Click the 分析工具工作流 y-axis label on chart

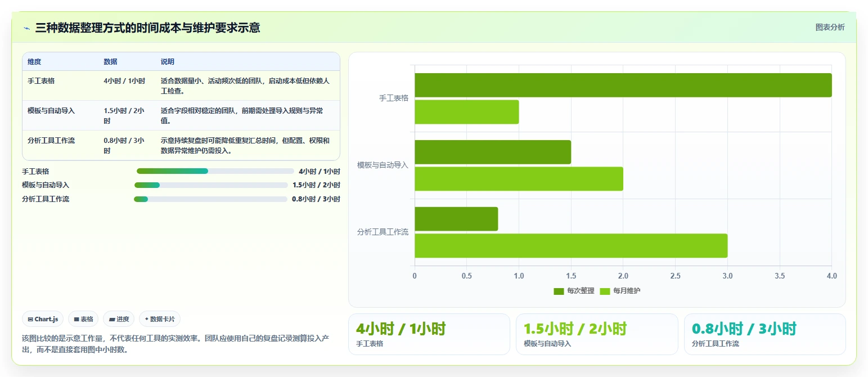click(x=383, y=232)
